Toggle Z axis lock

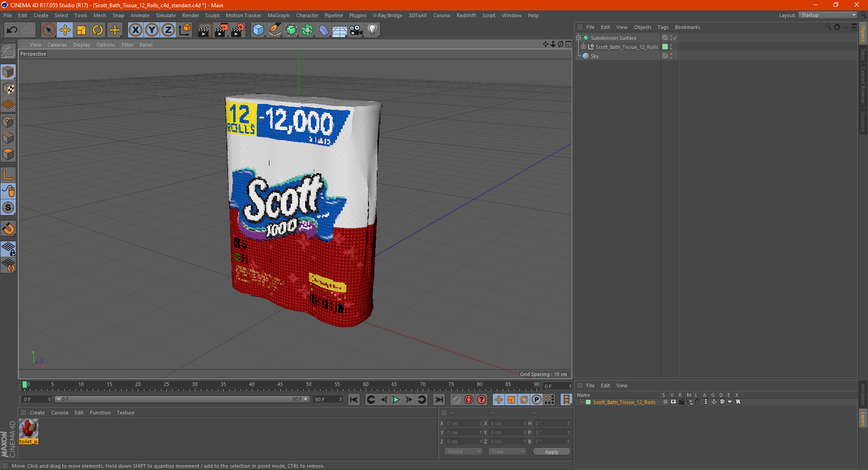[168, 30]
